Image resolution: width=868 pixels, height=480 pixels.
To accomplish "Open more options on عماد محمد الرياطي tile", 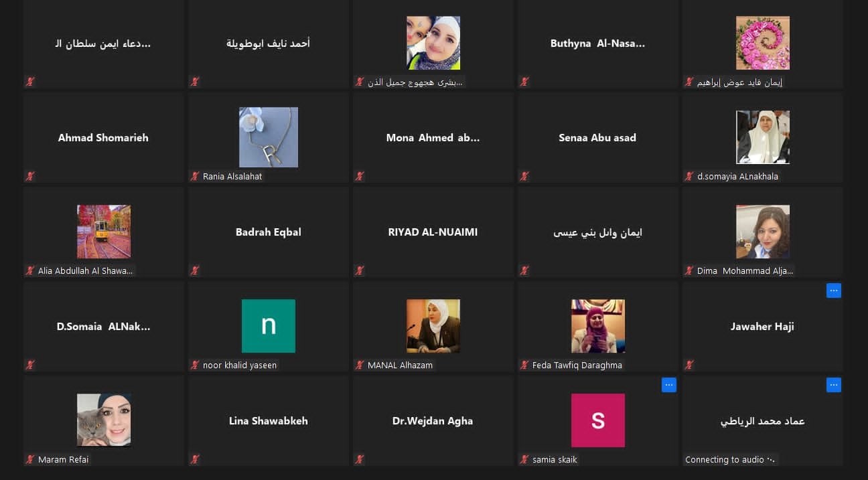I will tap(833, 385).
